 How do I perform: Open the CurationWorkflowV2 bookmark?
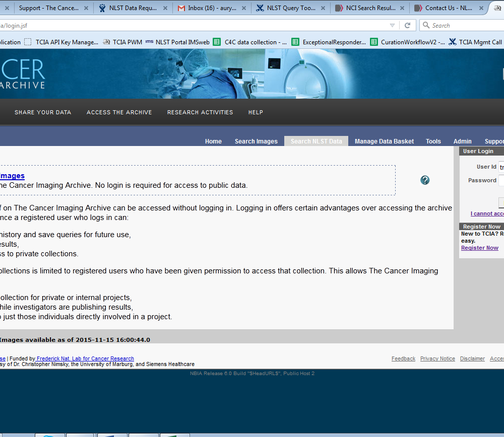tap(408, 42)
